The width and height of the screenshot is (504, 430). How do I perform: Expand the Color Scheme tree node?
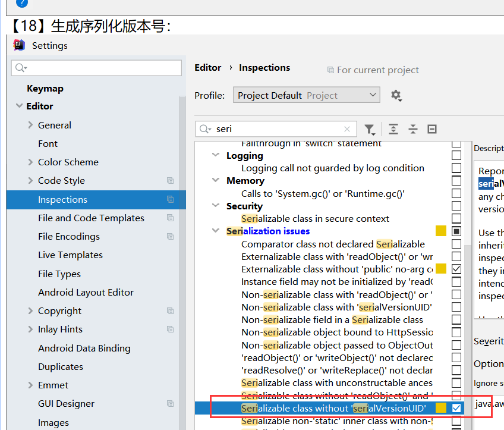click(30, 162)
